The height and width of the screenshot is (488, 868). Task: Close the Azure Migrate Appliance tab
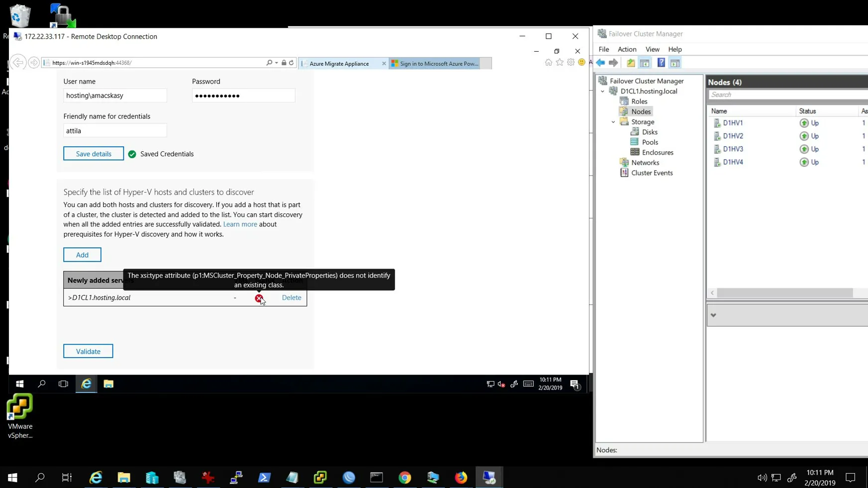pyautogui.click(x=384, y=64)
